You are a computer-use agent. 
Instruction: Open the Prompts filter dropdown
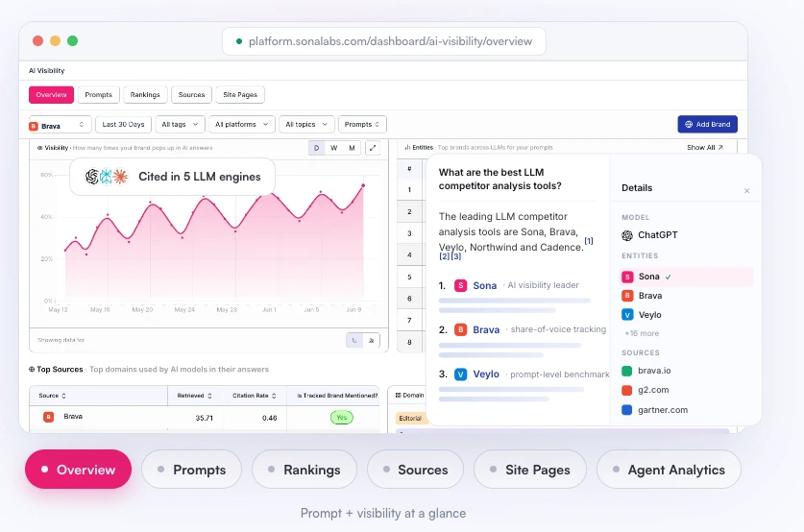click(x=362, y=125)
